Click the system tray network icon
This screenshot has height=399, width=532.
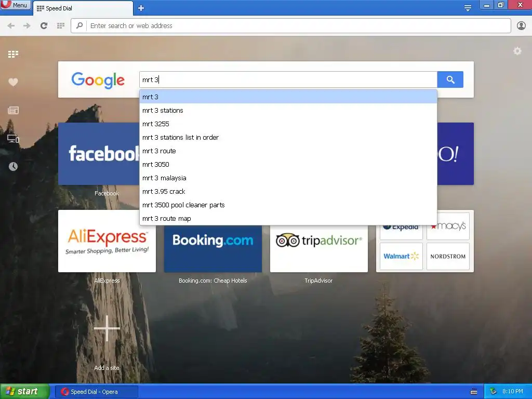pyautogui.click(x=493, y=392)
